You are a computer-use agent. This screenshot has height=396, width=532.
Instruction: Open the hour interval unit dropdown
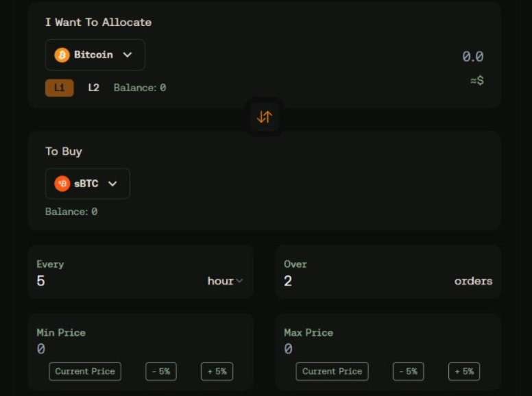pos(226,281)
